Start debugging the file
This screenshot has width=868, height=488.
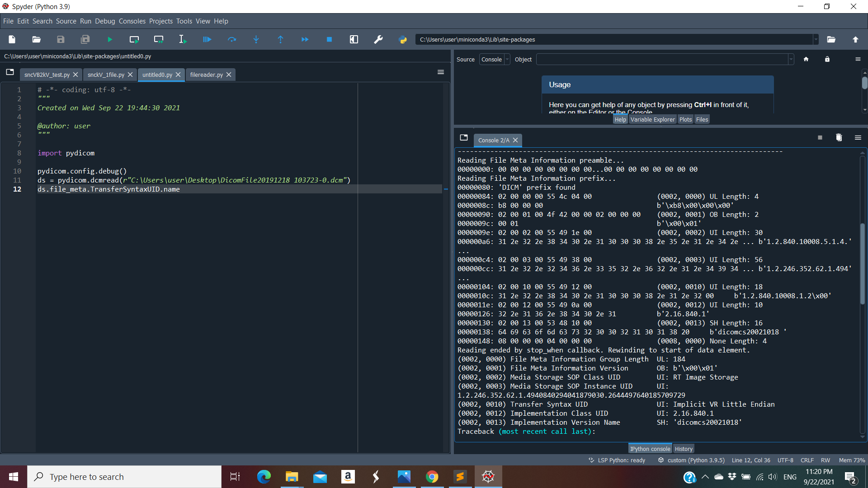(x=207, y=40)
